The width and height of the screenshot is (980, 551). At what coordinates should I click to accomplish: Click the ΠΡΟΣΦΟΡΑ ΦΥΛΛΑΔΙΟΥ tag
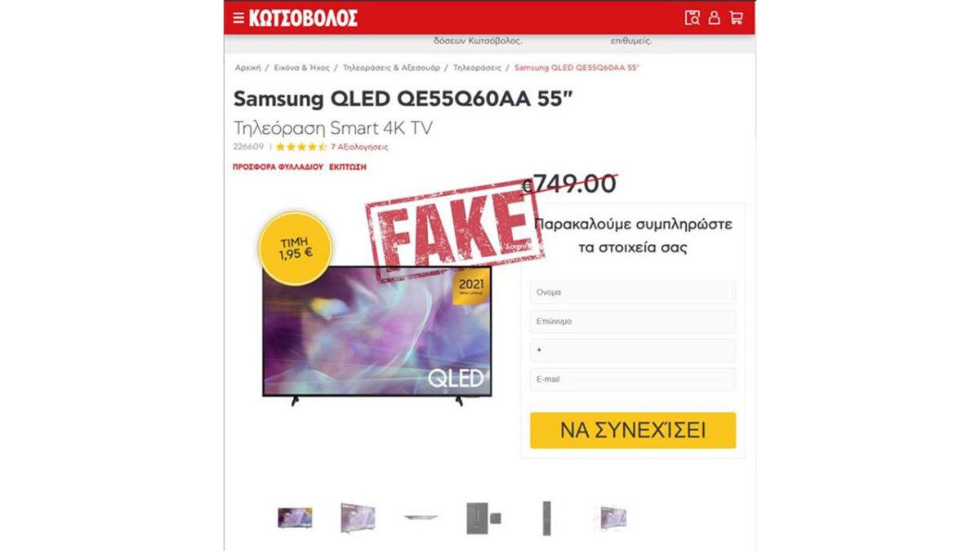point(278,167)
